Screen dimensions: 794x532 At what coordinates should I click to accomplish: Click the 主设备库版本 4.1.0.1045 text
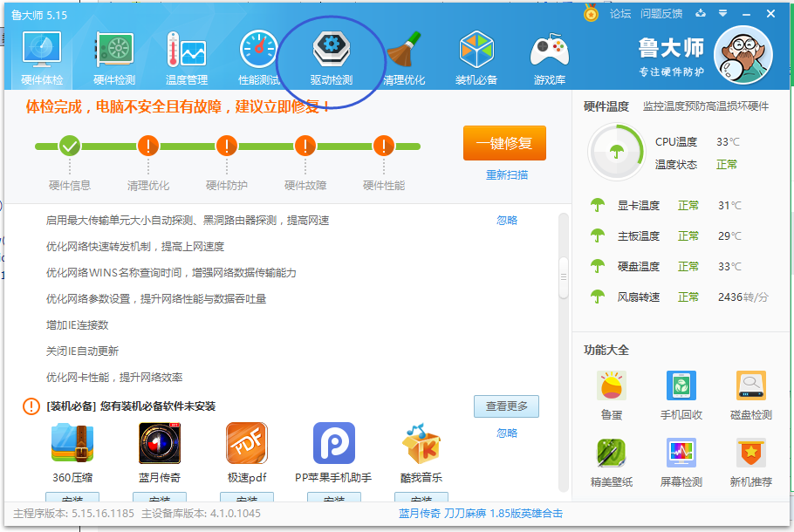click(x=201, y=514)
